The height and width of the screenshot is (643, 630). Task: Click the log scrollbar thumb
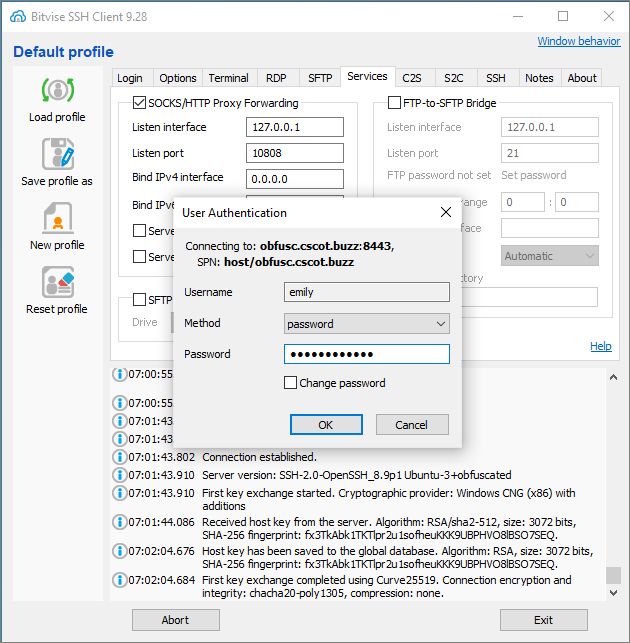[613, 575]
